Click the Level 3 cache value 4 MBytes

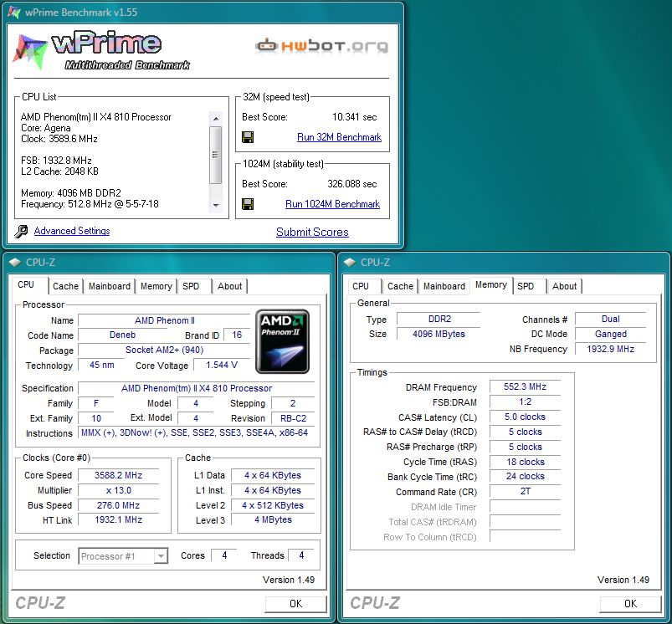click(x=273, y=520)
